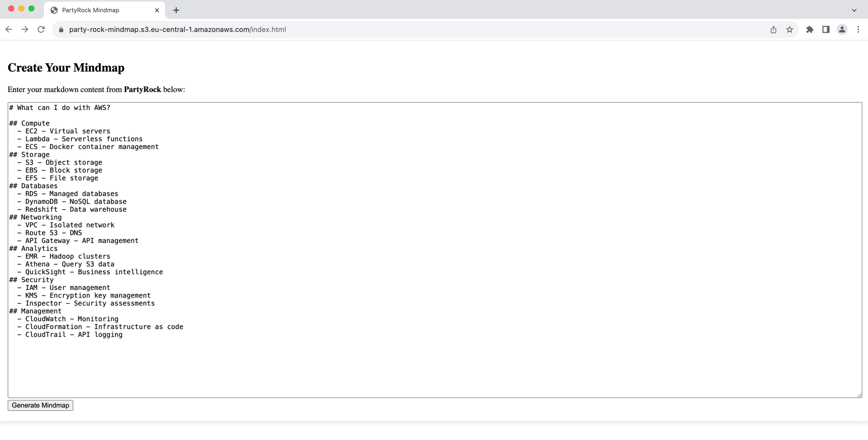
Task: Click the markdown textarea's resize handle
Action: 859,395
